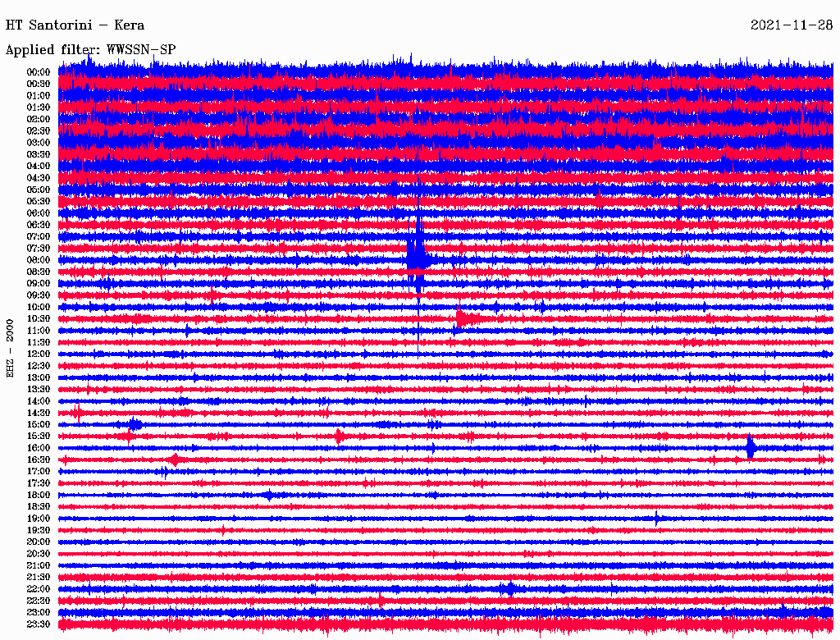This screenshot has height=640, width=840.
Task: Select the 23:30 time label
Action: [39, 624]
